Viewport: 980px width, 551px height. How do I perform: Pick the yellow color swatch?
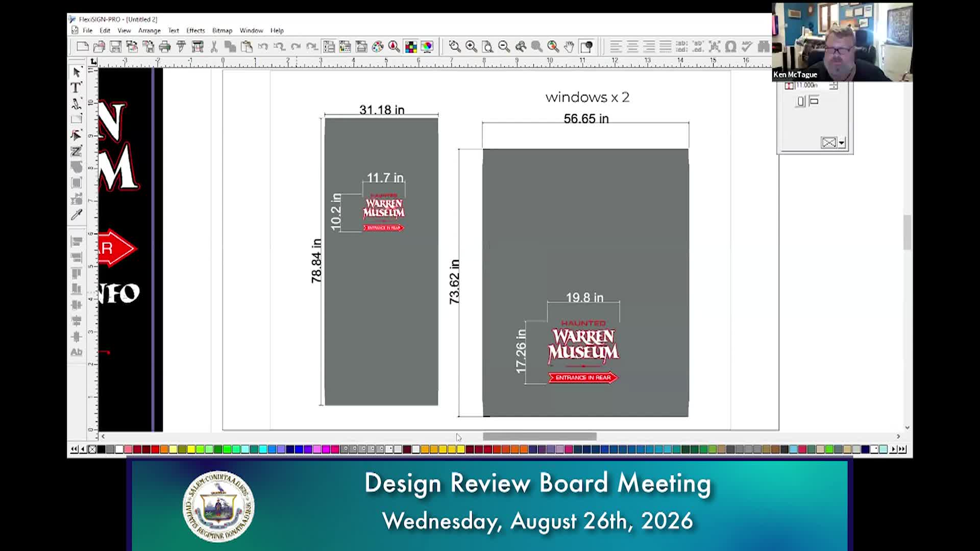[x=191, y=449]
